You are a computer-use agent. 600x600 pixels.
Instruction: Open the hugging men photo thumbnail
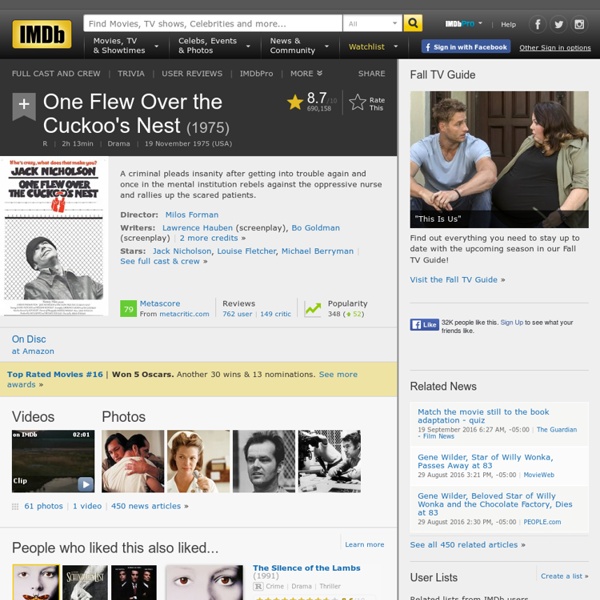pyautogui.click(x=132, y=461)
